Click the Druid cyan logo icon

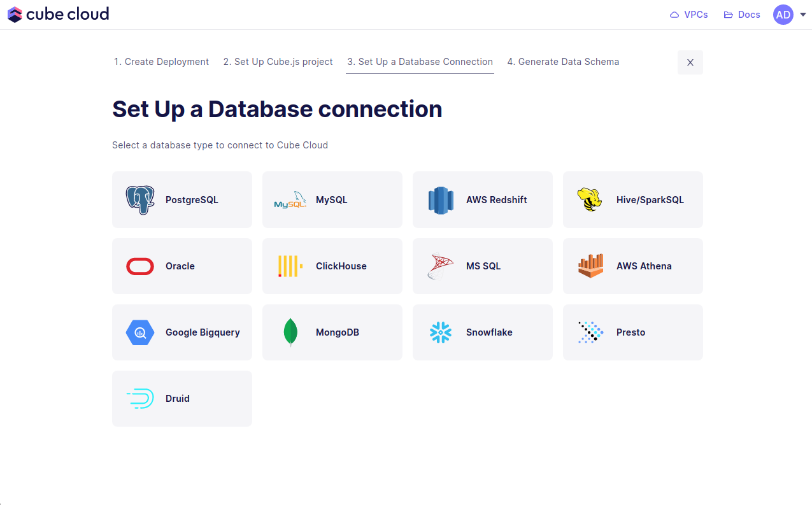[x=140, y=399]
